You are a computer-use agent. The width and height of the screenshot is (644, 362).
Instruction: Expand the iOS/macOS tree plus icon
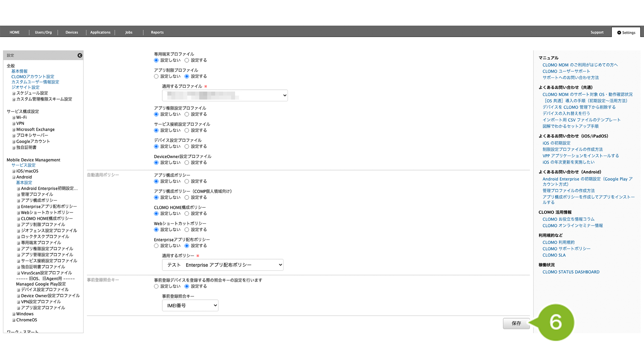point(14,171)
